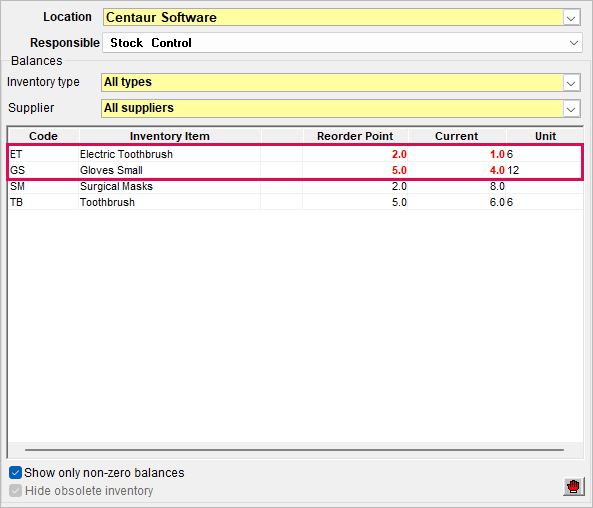Select the Gloves Small inventory row
The width and height of the screenshot is (593, 508).
coord(295,170)
